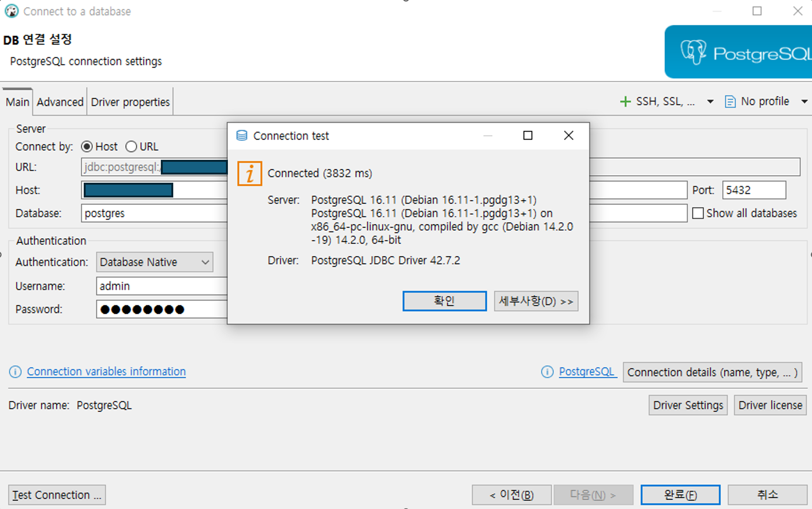Click the info icon next to PostgreSQL link
Image resolution: width=812 pixels, height=509 pixels.
pos(547,372)
